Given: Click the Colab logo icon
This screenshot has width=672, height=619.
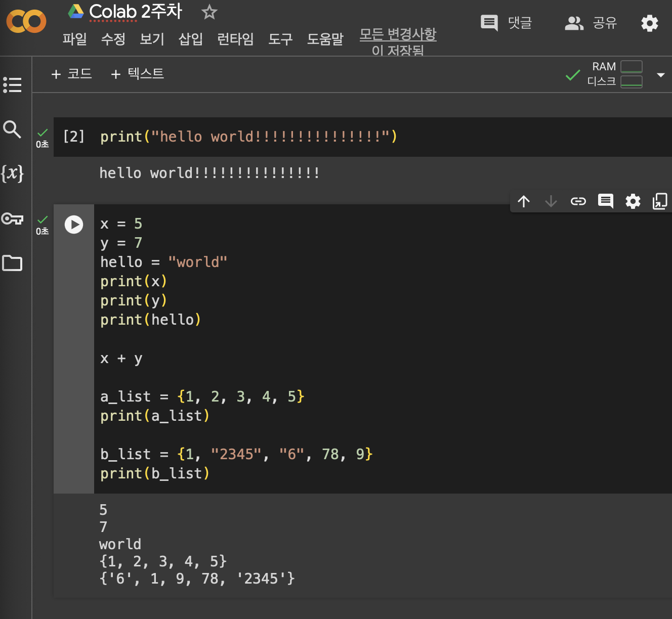Looking at the screenshot, I should (26, 21).
